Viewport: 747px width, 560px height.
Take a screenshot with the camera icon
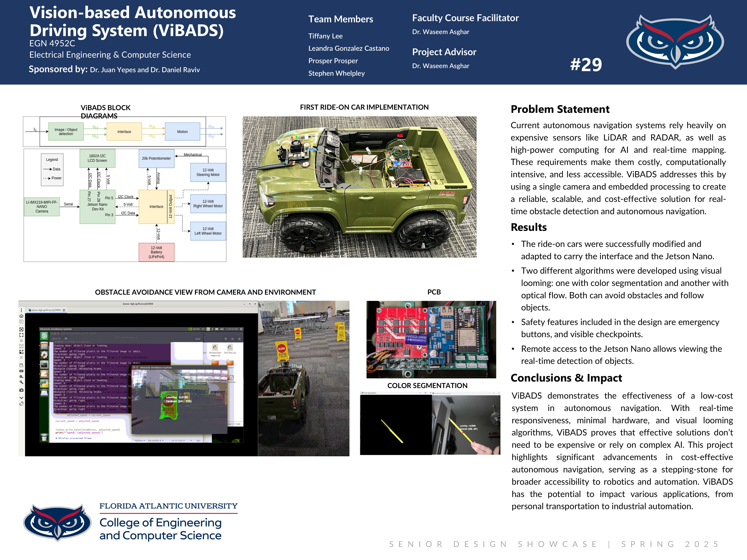21,390
